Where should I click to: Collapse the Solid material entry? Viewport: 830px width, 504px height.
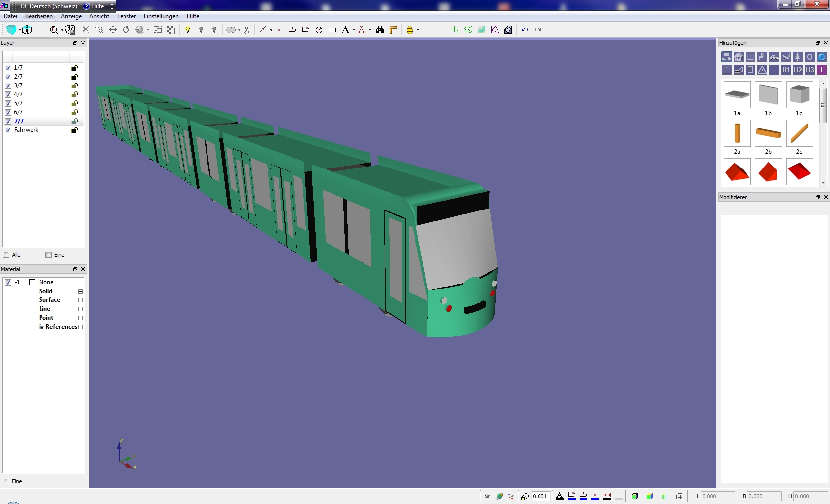coord(80,291)
